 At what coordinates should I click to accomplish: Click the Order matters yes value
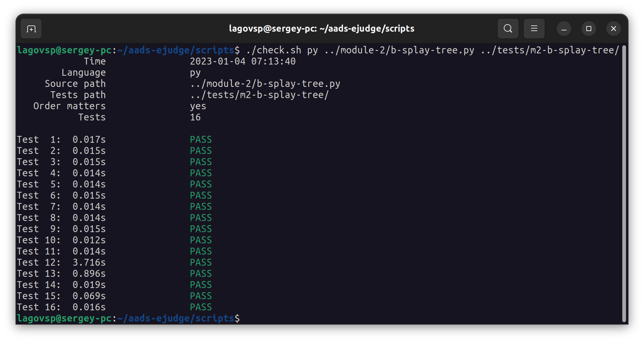coord(198,106)
